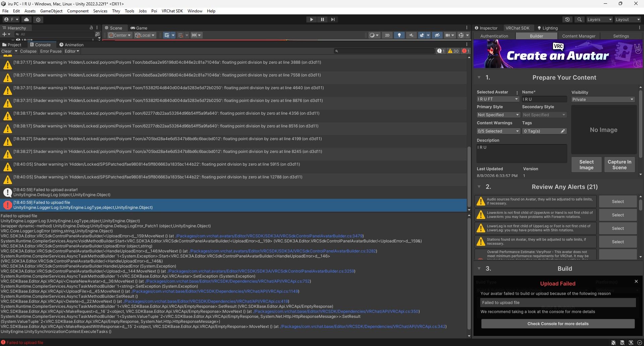
Task: Click the cache server icon in status bar
Action: coord(622,343)
